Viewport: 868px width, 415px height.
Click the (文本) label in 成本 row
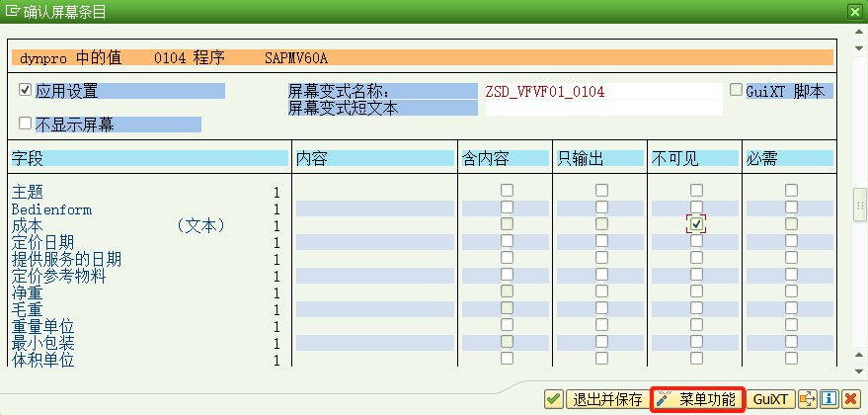[201, 225]
